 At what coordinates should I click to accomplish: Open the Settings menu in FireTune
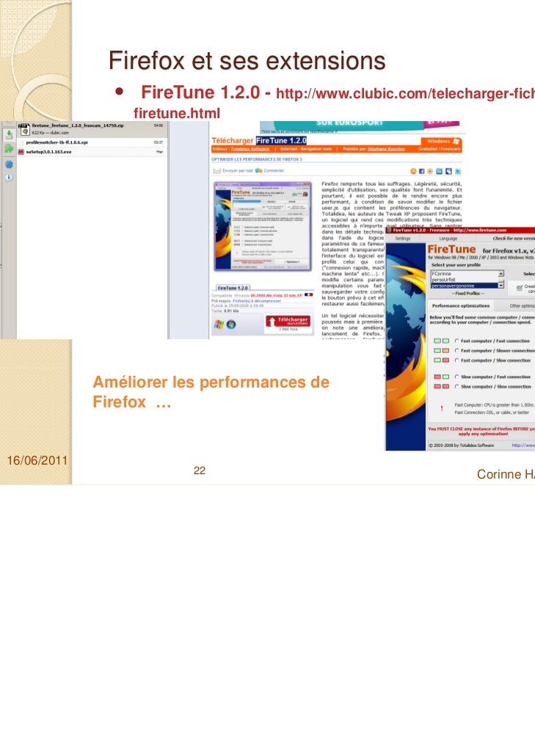click(x=402, y=239)
